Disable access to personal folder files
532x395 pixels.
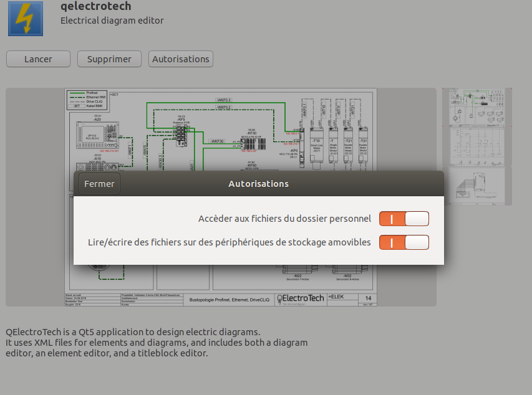(404, 219)
